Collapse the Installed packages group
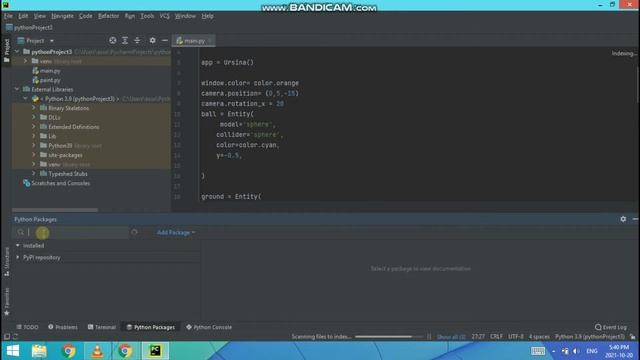 [x=18, y=246]
